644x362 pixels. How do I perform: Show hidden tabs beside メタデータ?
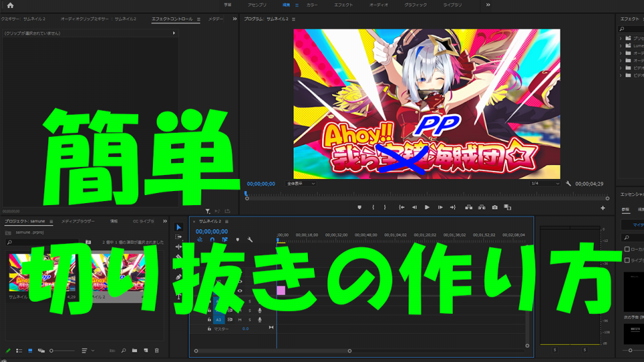(235, 19)
